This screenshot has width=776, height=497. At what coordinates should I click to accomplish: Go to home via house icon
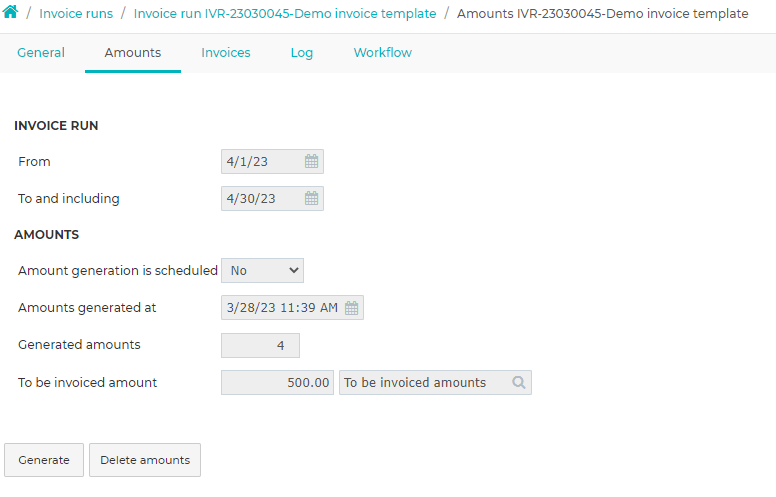pos(10,11)
